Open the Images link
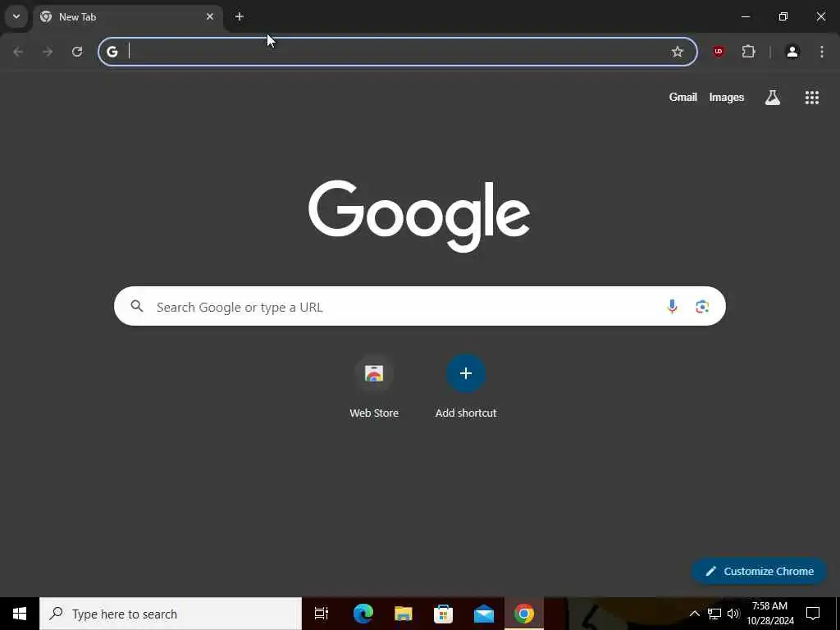The width and height of the screenshot is (840, 630). point(727,97)
